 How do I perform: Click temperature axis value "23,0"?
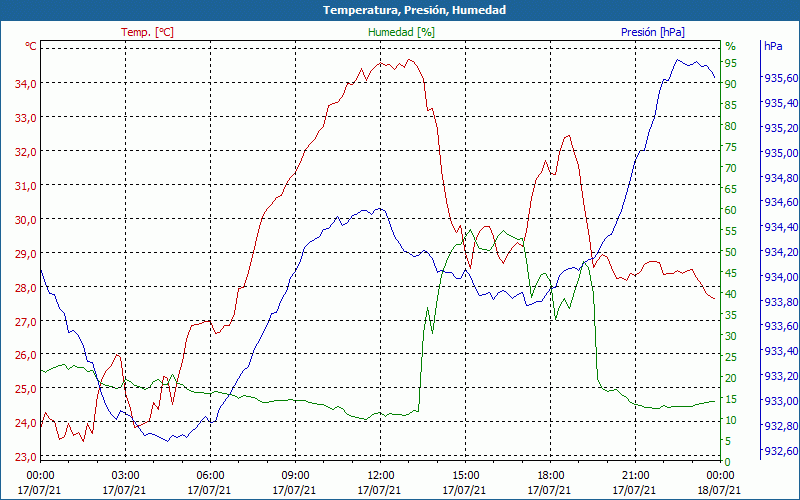(x=25, y=457)
